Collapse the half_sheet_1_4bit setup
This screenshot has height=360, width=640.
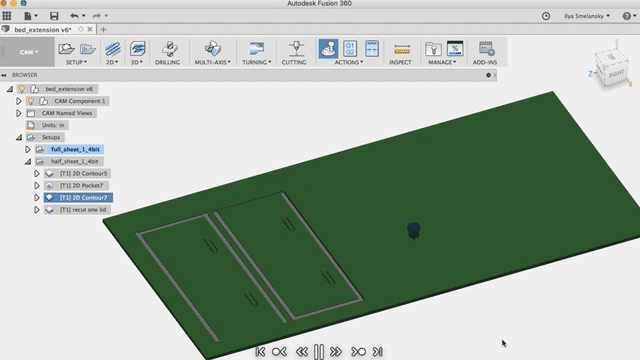(x=28, y=162)
